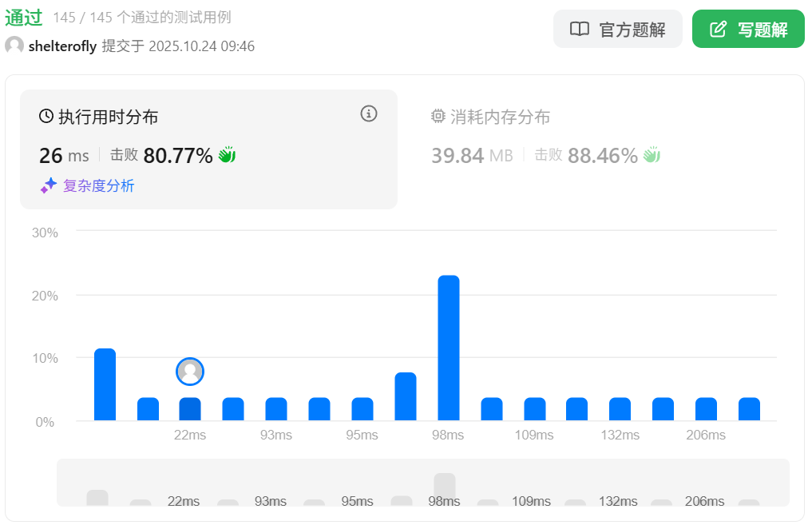Select the tallest bar at 98ms
The image size is (812, 525).
[x=449, y=348]
